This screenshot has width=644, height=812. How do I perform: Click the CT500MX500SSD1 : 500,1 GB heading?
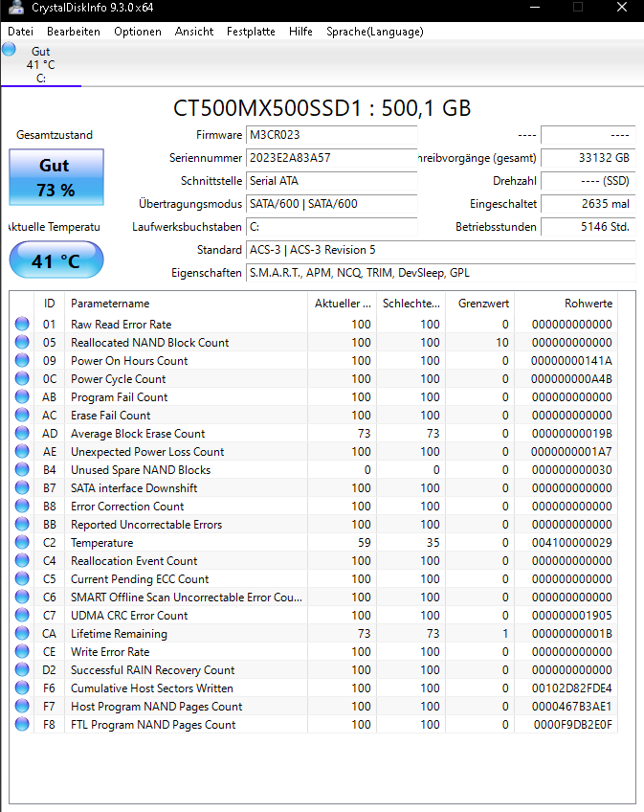pyautogui.click(x=322, y=108)
